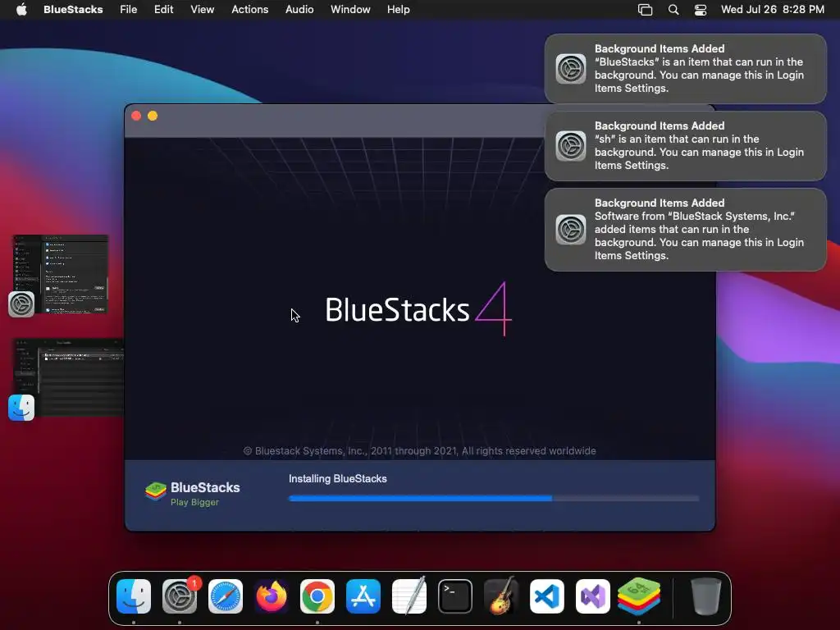Open Google Chrome in the Dock
Image resolution: width=840 pixels, height=630 pixels.
click(317, 596)
